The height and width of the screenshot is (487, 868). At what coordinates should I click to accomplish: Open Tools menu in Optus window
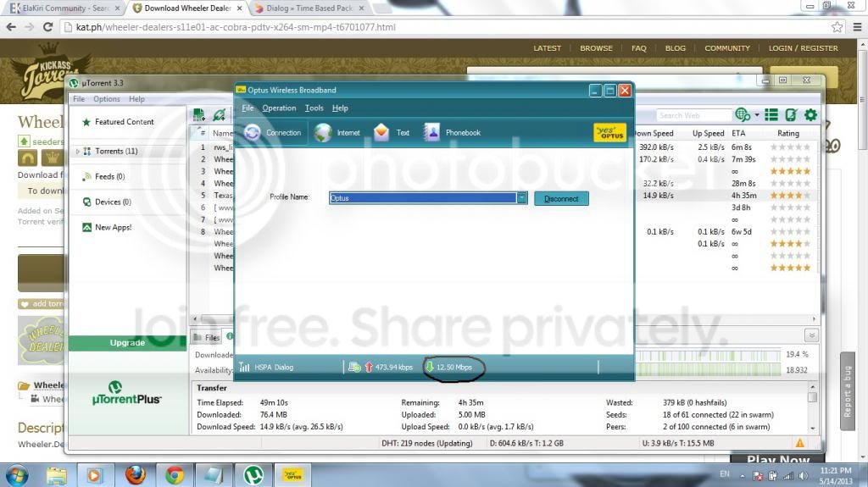tap(314, 108)
